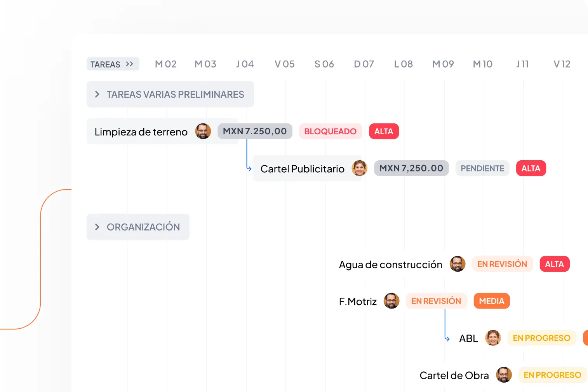Click EN REVISIÓN status on F.Motriz
The width and height of the screenshot is (588, 392).
coord(436,301)
